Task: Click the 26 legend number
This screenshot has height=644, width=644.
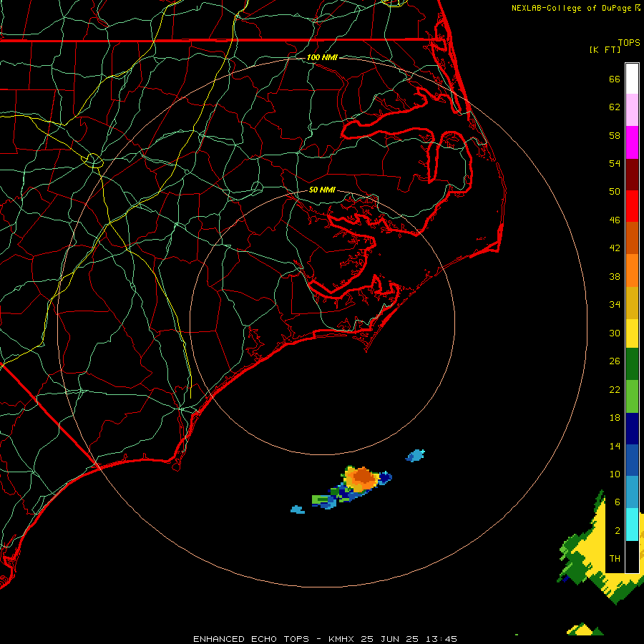Action: 615,361
